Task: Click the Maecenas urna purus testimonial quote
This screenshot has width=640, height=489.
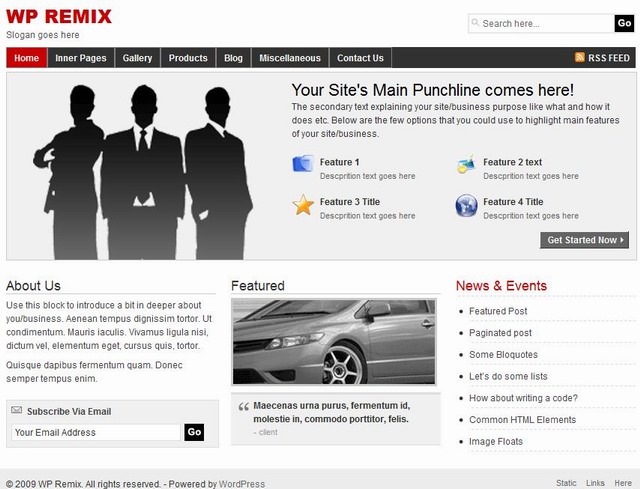Action: [x=331, y=412]
